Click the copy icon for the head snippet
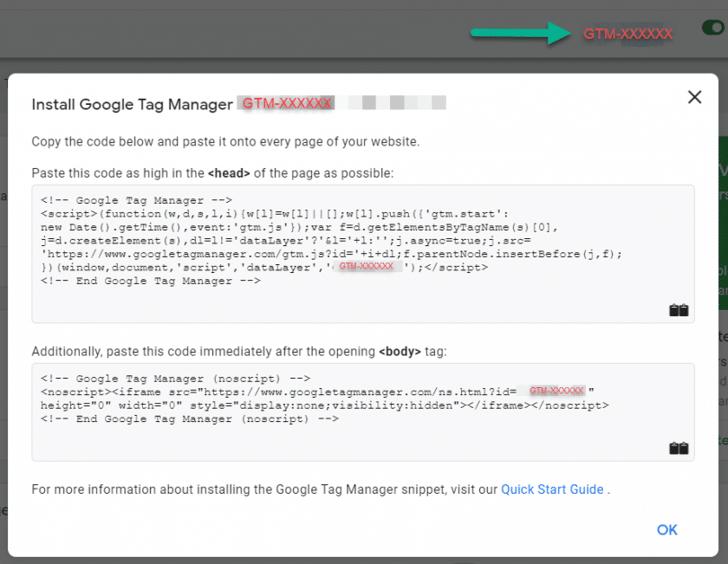The width and height of the screenshot is (728, 564). pyautogui.click(x=679, y=309)
